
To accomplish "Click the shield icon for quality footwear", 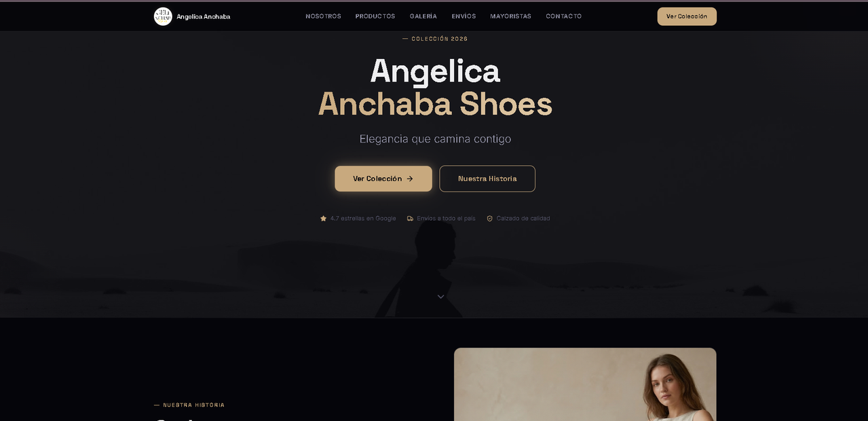I will click(489, 219).
